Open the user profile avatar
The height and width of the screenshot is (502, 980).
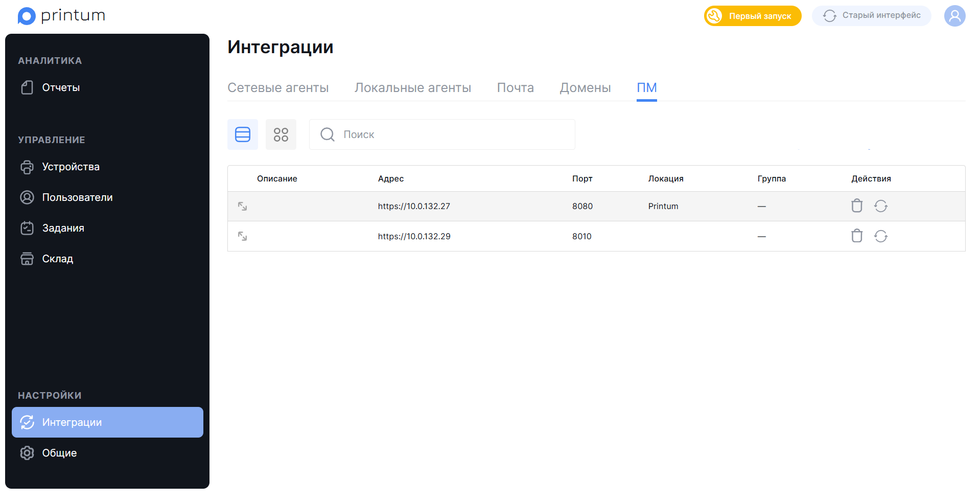(x=954, y=16)
